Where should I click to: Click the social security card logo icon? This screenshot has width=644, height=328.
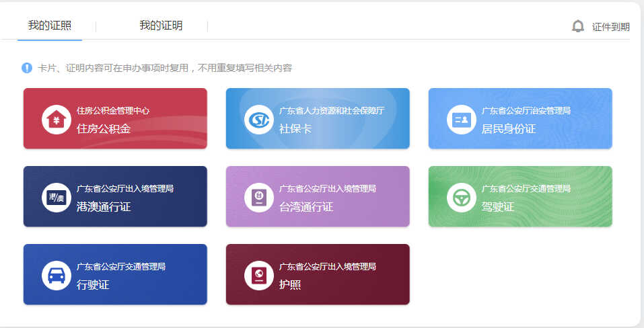pos(258,120)
